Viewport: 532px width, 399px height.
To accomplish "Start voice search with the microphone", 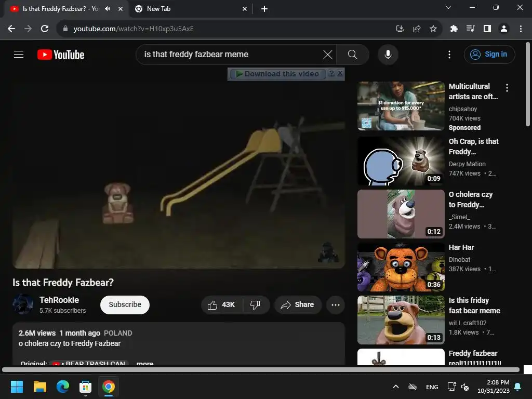I will pyautogui.click(x=388, y=54).
